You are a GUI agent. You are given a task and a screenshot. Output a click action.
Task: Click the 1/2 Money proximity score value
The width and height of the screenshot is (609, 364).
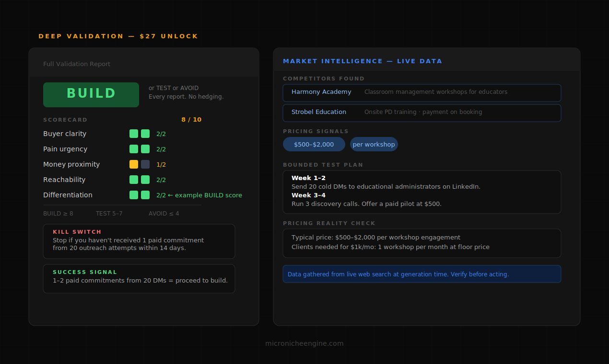[x=161, y=164]
